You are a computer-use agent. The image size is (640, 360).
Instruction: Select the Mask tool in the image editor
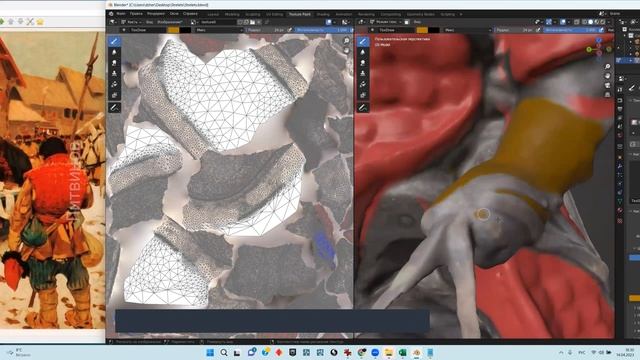tap(114, 95)
